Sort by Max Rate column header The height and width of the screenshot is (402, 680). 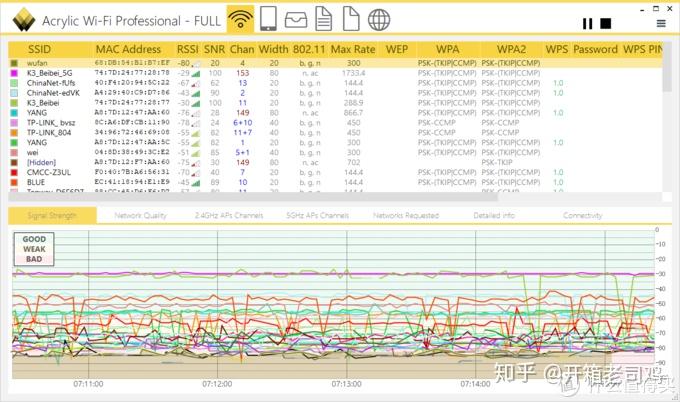353,49
